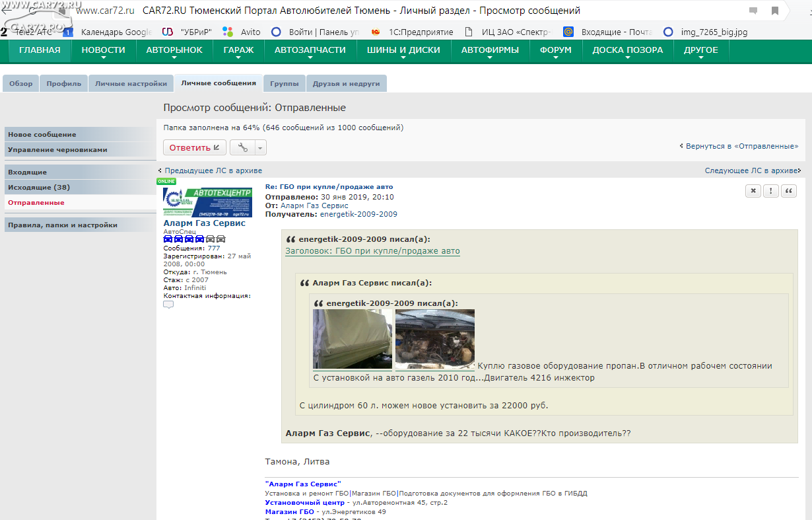Open the dropdown arrow beside the wrench

[x=261, y=147]
